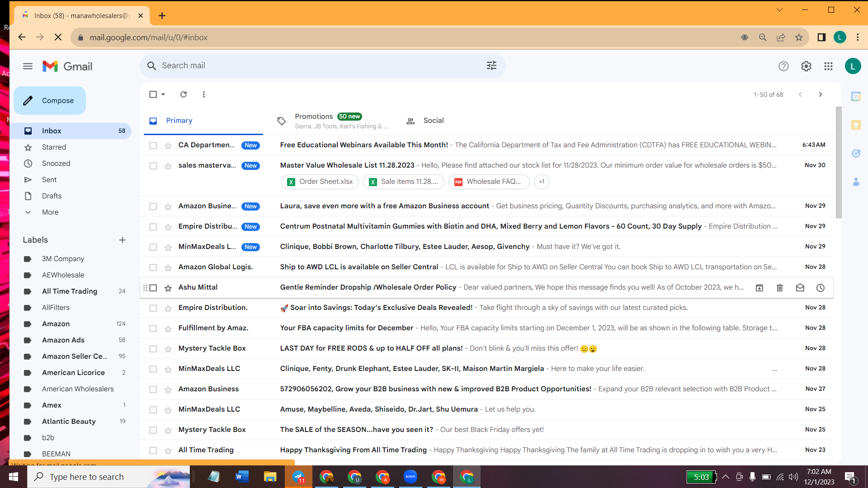Open Google Calendar side panel
Screen dimensions: 868x488
[x=856, y=96]
